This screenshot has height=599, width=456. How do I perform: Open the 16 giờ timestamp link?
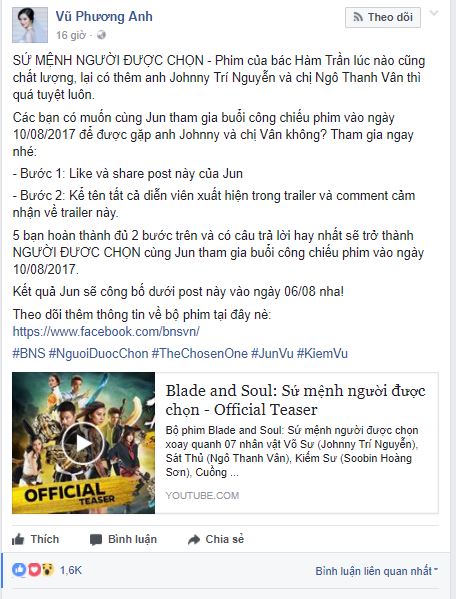(71, 35)
